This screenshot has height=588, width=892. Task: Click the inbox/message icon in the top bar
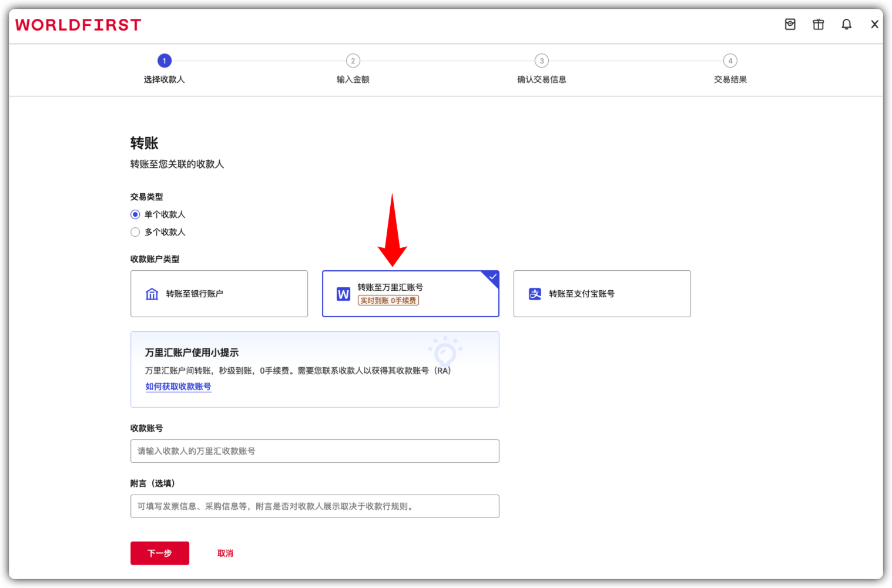pos(790,24)
